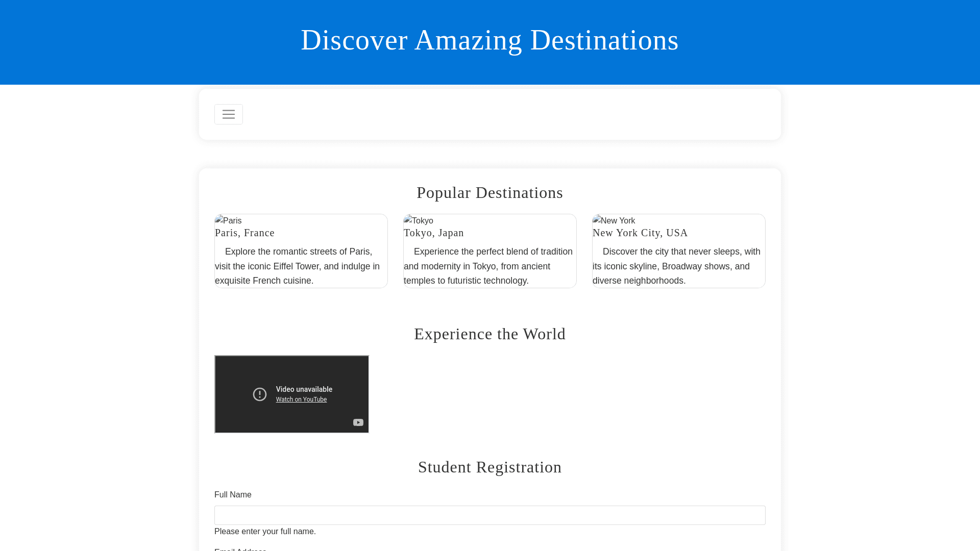Click the Tokyo, Japan card title

[433, 233]
